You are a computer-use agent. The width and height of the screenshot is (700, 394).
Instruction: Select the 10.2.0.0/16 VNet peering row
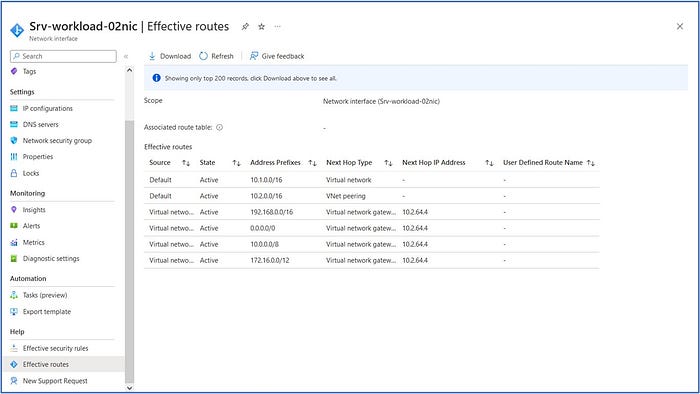pyautogui.click(x=371, y=196)
